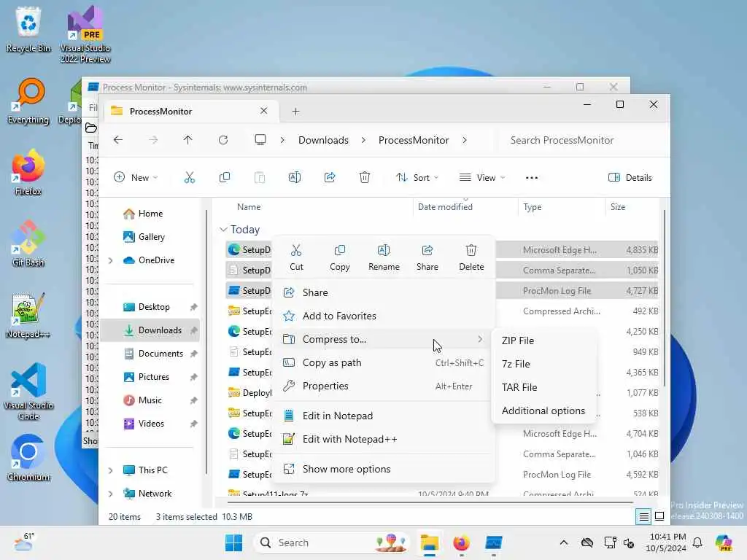
Task: Click Rename icon in context menu
Action: click(384, 257)
